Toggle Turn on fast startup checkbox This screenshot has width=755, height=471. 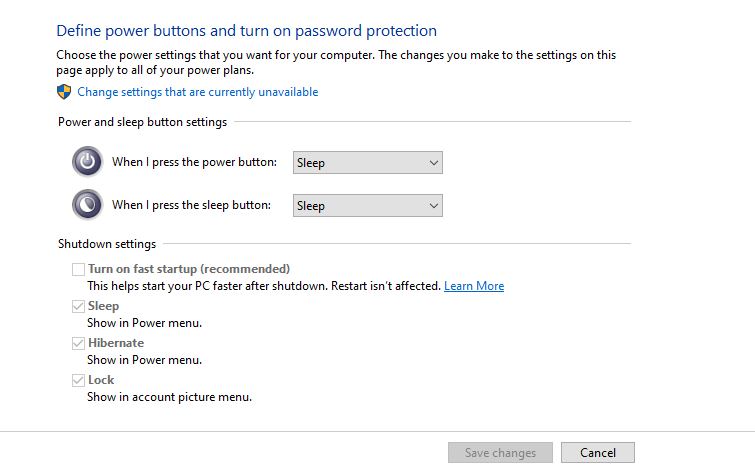point(78,269)
